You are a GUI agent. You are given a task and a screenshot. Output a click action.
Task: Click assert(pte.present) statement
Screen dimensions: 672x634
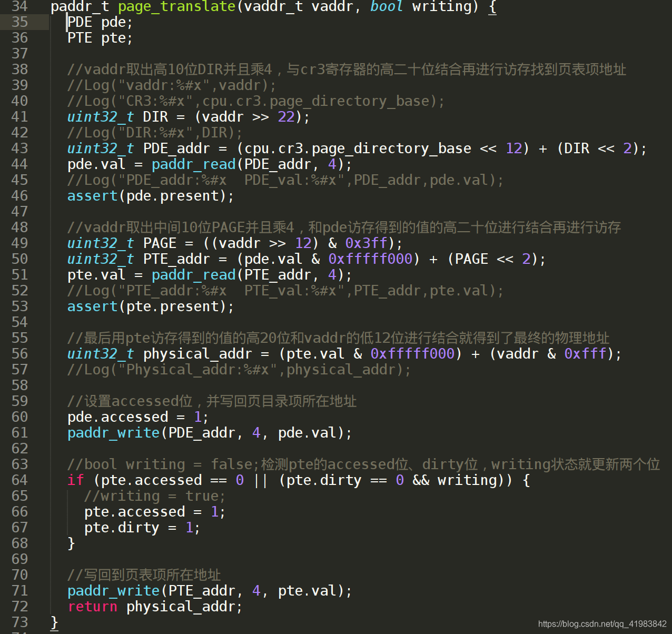click(151, 306)
